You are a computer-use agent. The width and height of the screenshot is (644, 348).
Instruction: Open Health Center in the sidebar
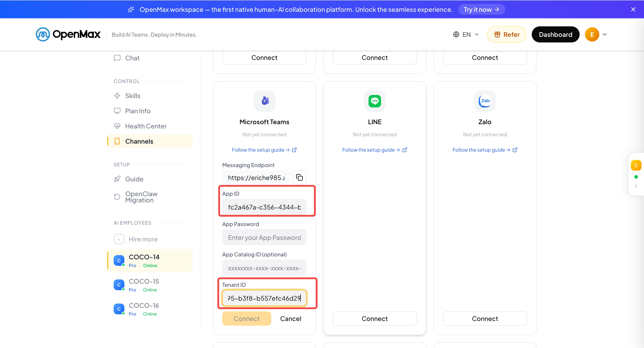click(x=150, y=126)
